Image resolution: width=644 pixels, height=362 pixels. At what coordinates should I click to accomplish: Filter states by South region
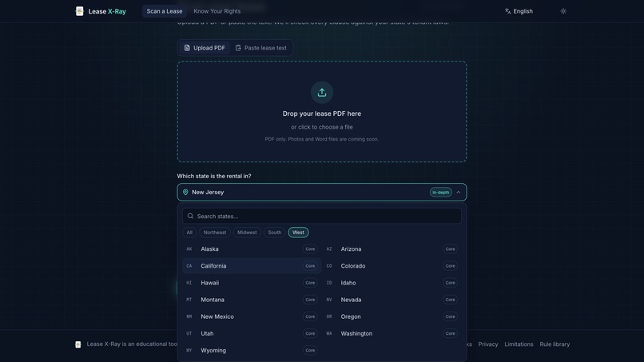point(274,233)
